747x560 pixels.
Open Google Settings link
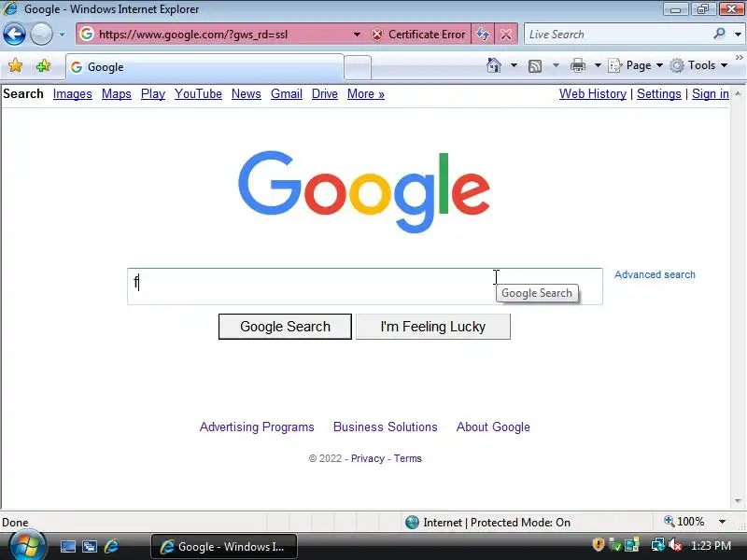tap(659, 94)
